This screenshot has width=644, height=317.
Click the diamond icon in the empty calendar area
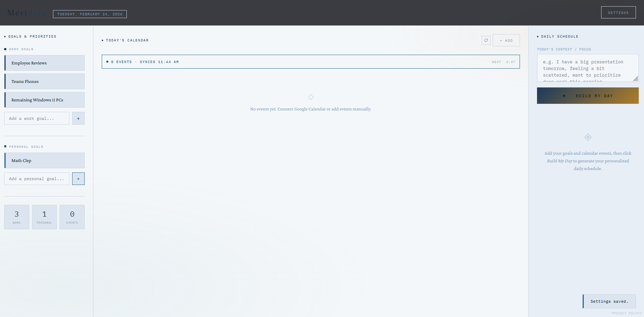pyautogui.click(x=310, y=97)
